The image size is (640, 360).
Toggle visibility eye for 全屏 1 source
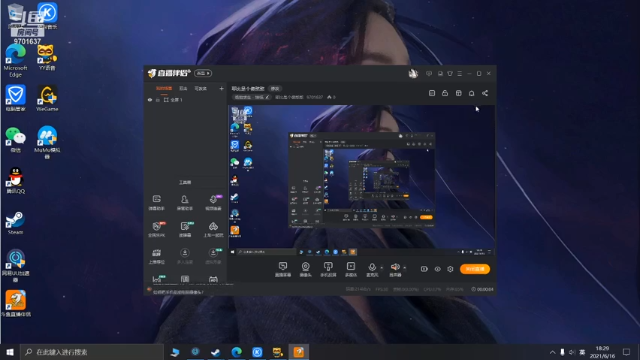150,100
